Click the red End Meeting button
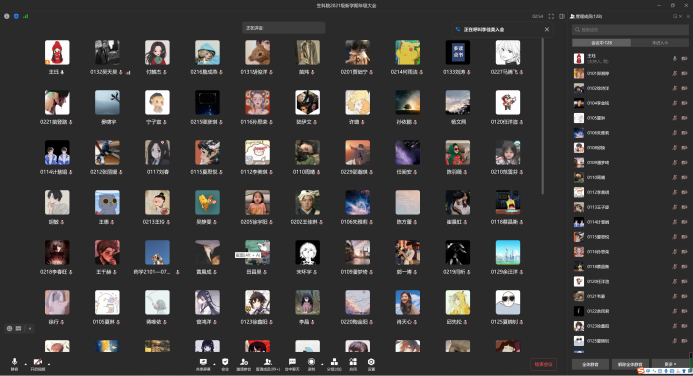 tap(543, 364)
